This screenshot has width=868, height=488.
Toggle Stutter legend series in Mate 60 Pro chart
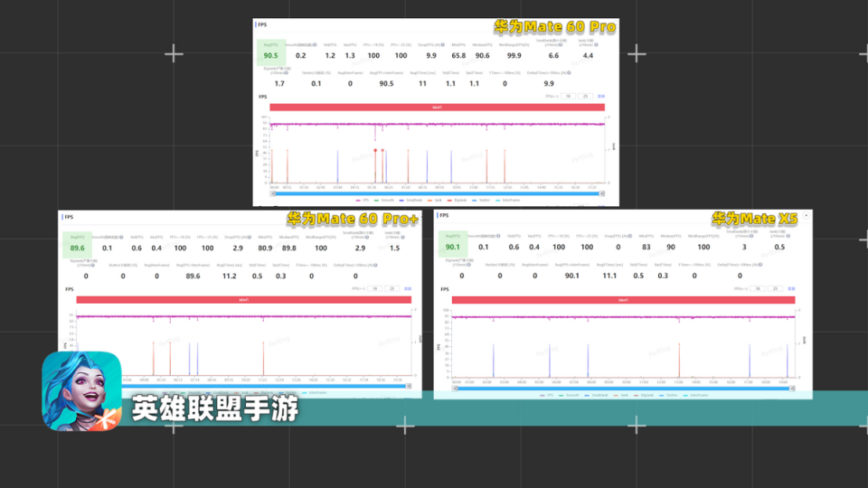[481, 201]
